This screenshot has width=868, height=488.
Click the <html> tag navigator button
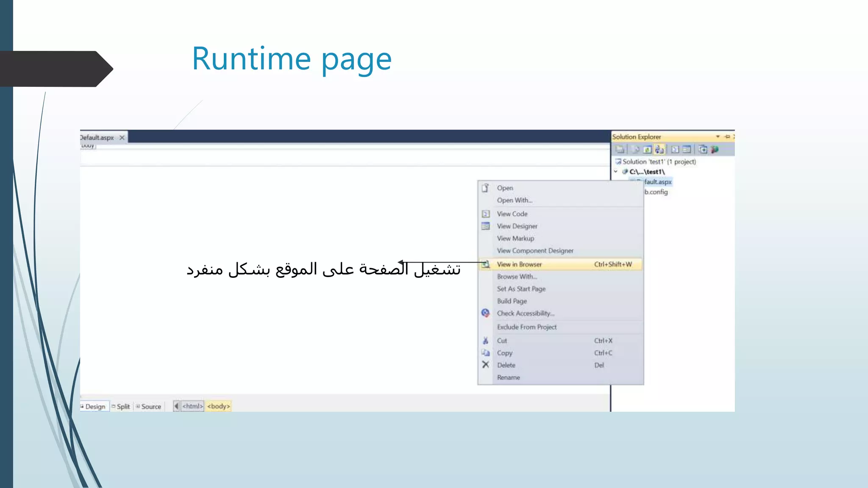click(x=193, y=406)
